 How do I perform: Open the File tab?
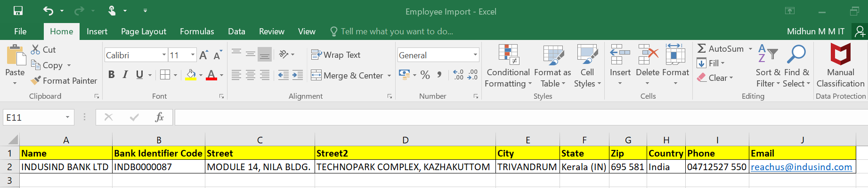tap(20, 31)
